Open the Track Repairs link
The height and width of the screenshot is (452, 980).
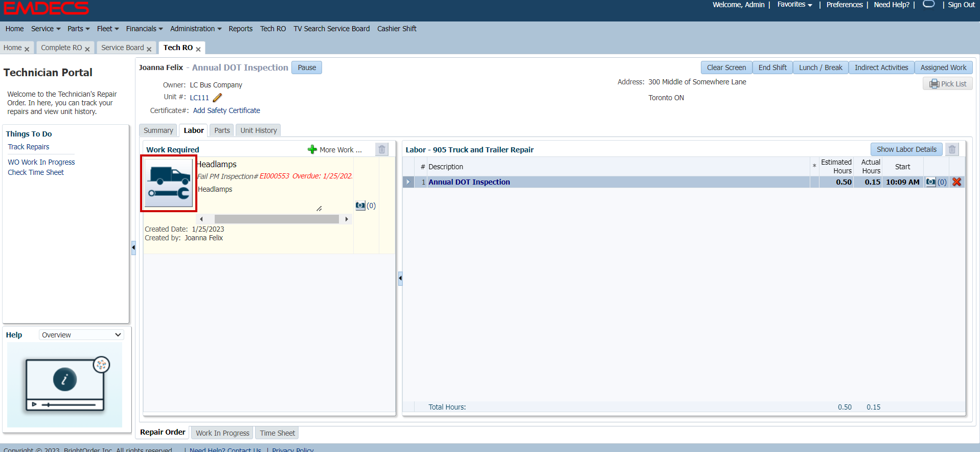(x=29, y=147)
